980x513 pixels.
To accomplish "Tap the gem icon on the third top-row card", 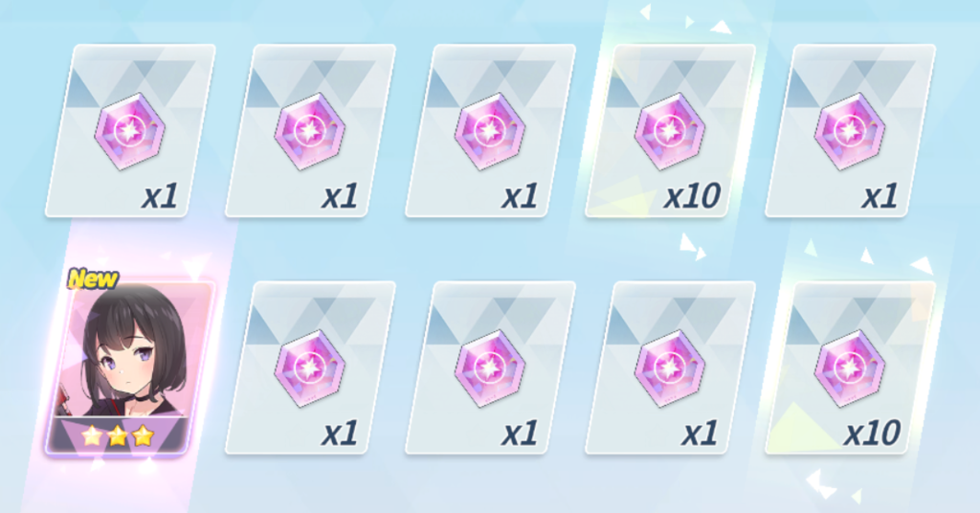I will [x=490, y=131].
